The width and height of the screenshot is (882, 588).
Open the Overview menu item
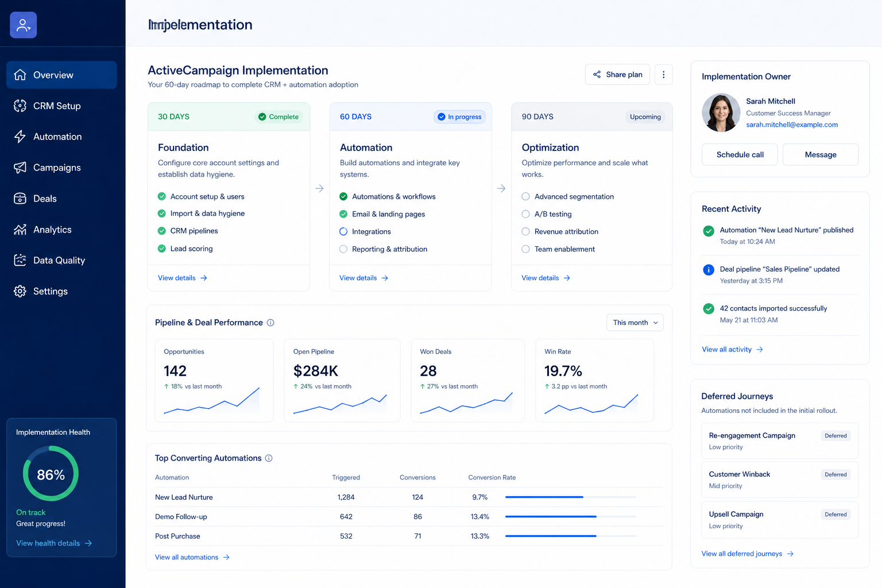click(61, 75)
